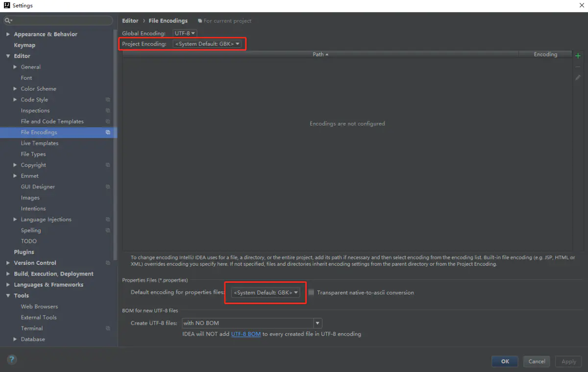Toggle Transparent native-to-ascii conversion checkbox
Screen dimensions: 588x372
click(311, 292)
